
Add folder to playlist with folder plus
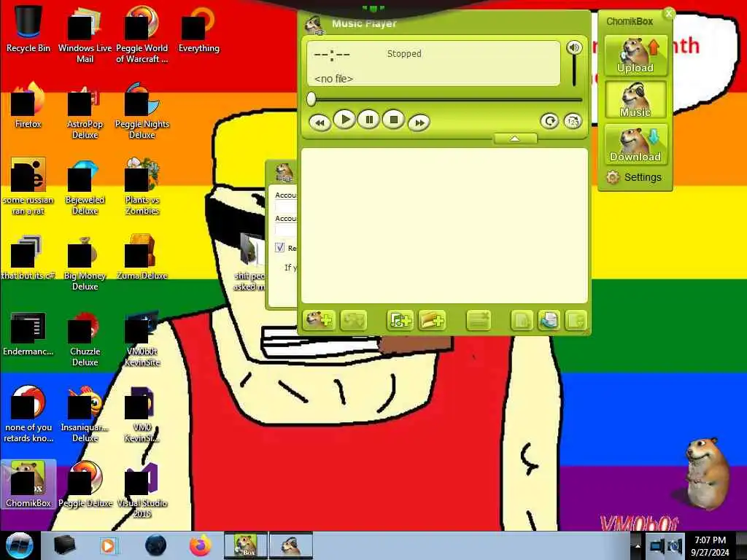[432, 321]
